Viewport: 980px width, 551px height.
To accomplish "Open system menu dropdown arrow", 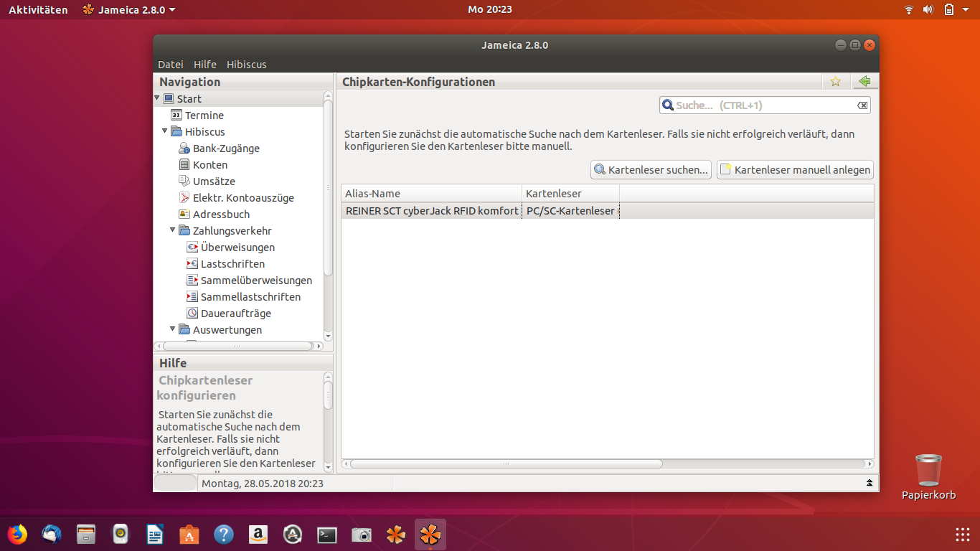I will tap(967, 10).
